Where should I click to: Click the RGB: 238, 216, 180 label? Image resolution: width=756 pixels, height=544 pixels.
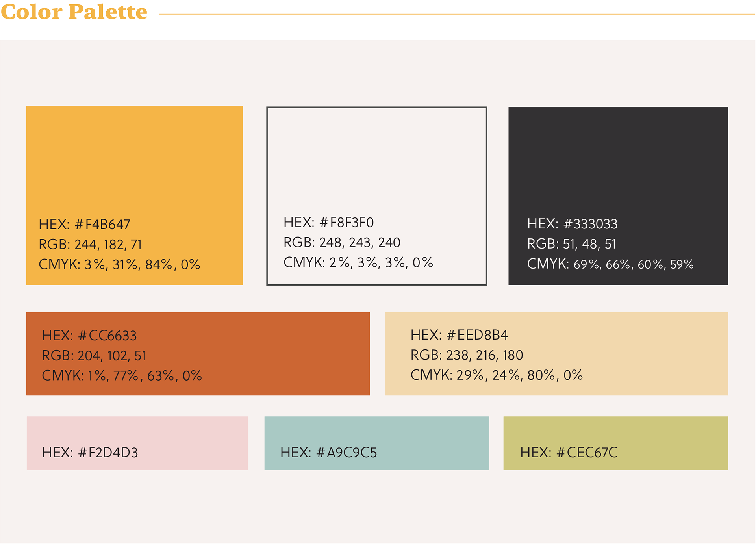(467, 355)
